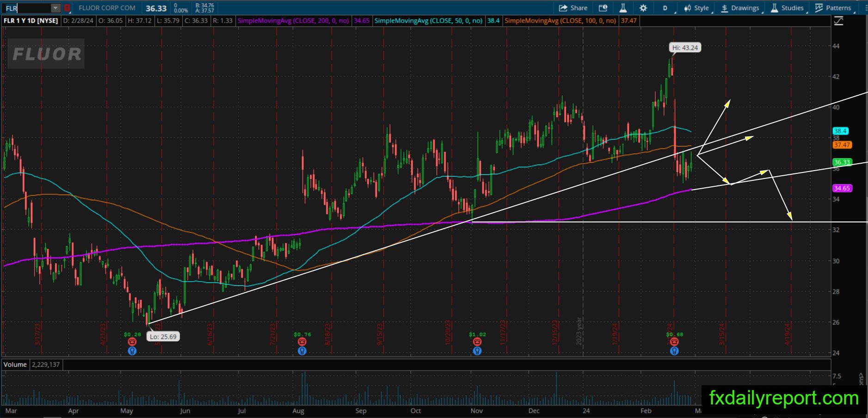Click the red earnings phone icon under $0.28
The image size is (868, 418).
point(132,342)
